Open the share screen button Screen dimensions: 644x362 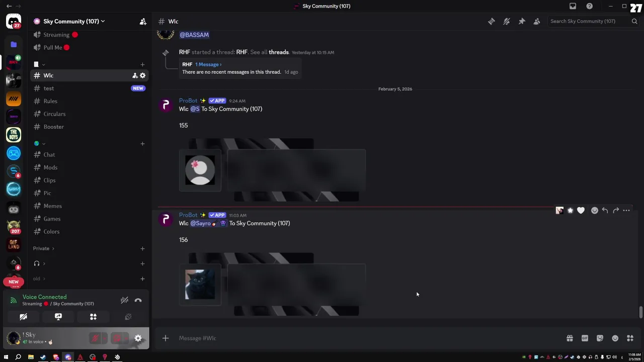(58, 317)
